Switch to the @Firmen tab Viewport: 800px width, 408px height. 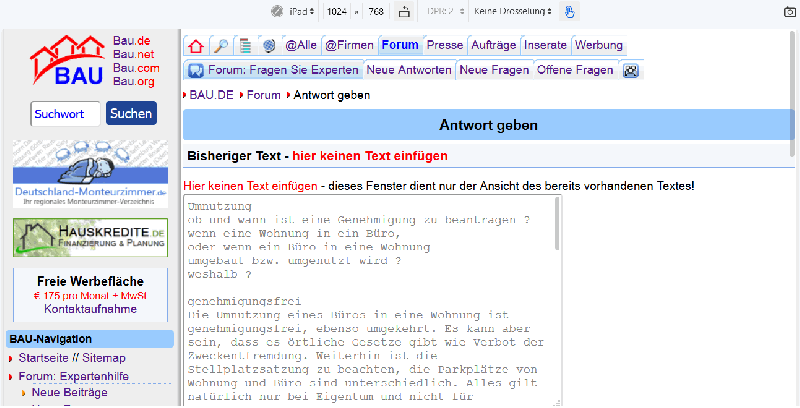click(349, 45)
